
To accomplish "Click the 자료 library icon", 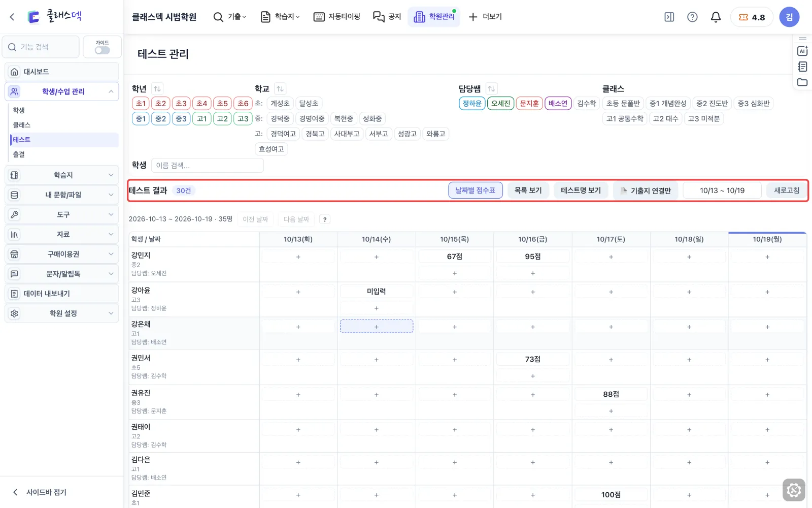I will [x=15, y=235].
